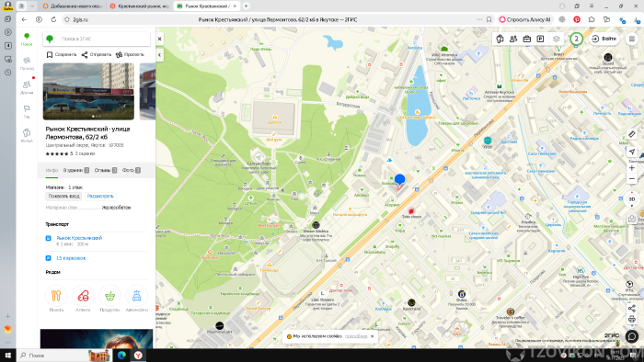Toggle the tourist attractions map layer icon
This screenshot has height=362, width=644.
click(500, 39)
